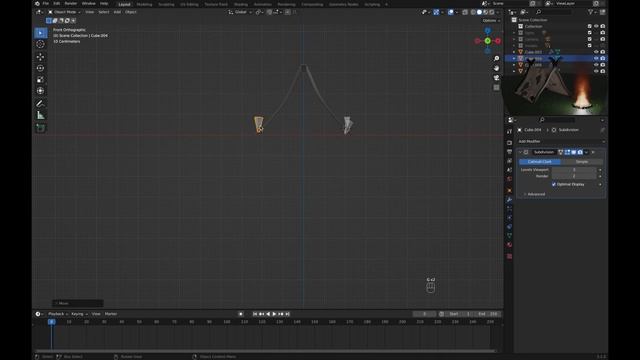
Task: Hide Cube.003 using its eye icon
Action: click(596, 52)
